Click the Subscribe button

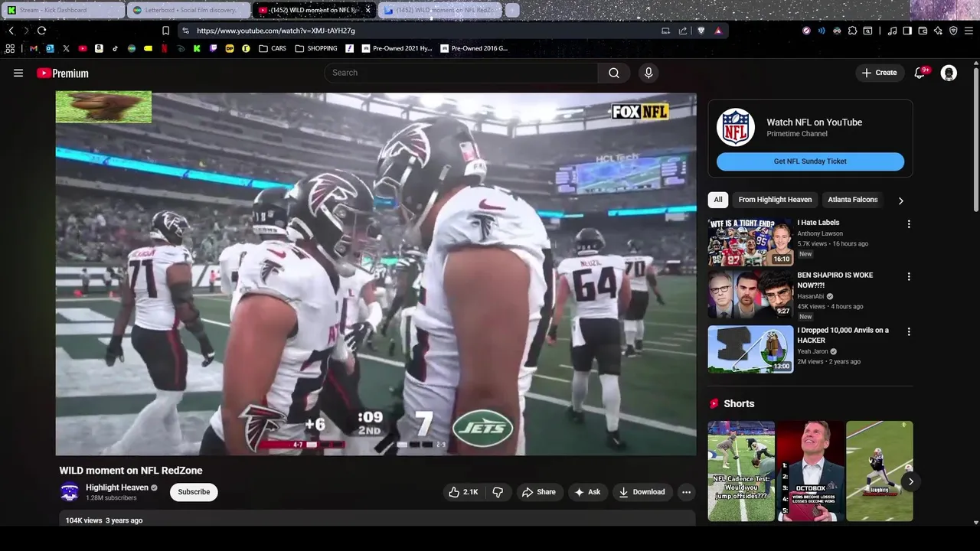pyautogui.click(x=194, y=492)
